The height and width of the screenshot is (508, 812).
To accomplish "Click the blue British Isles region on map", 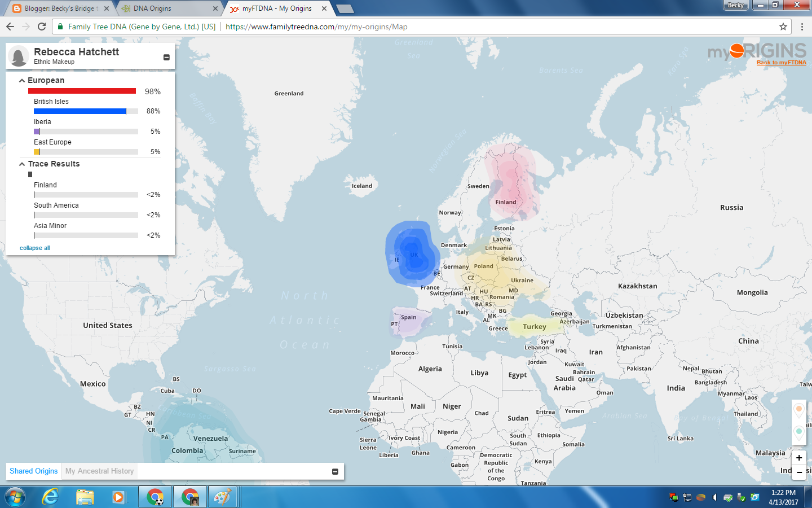I will (x=412, y=253).
